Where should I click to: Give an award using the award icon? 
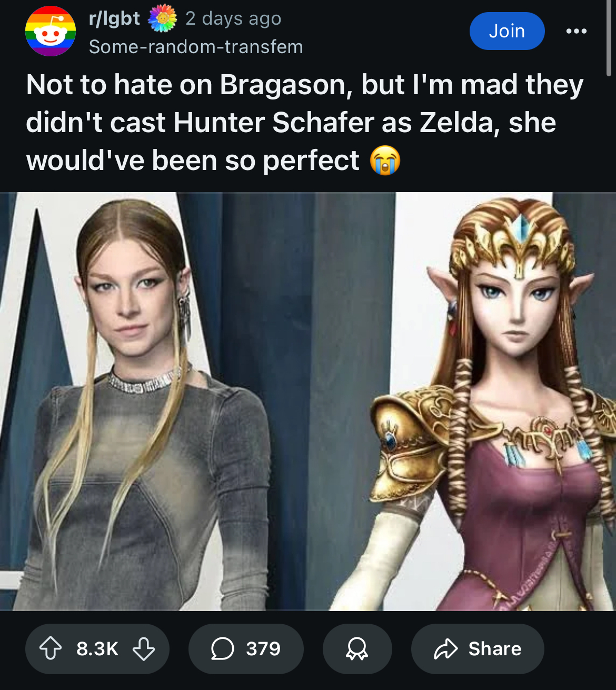pos(357,648)
